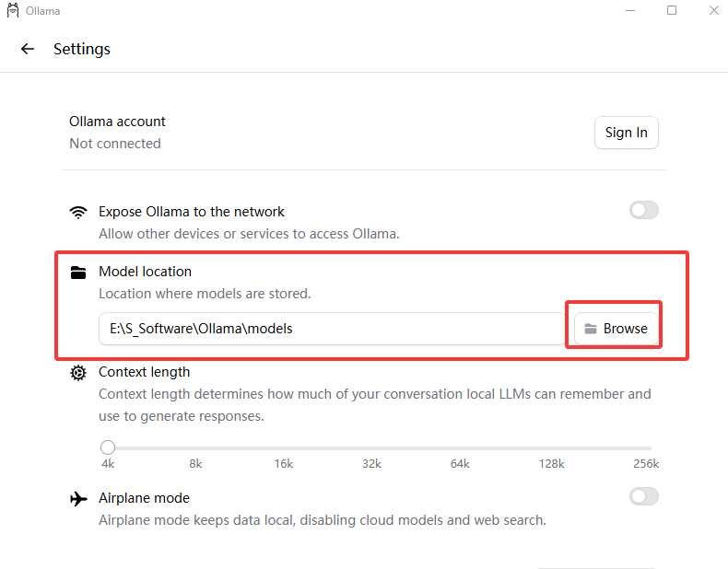Click 'Airplane mode keeps data local' description
The height and width of the screenshot is (569, 728).
tap(323, 520)
